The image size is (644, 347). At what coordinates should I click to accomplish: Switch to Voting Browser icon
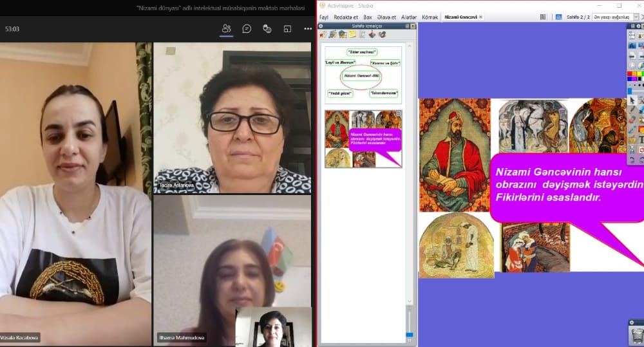[382, 35]
